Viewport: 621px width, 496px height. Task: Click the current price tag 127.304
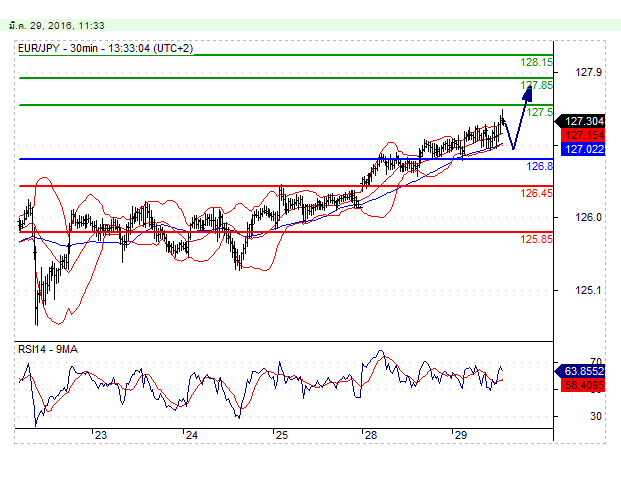pos(581,121)
